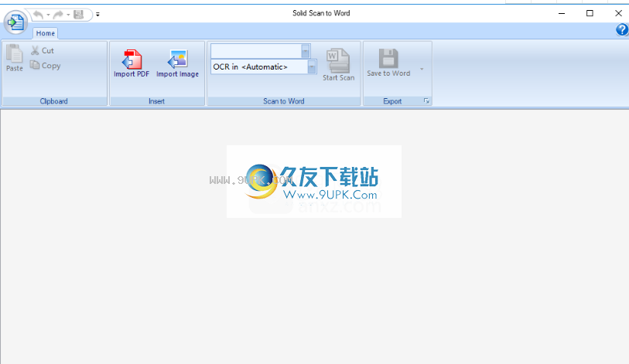Expand the Undo history dropdown arrow

48,15
